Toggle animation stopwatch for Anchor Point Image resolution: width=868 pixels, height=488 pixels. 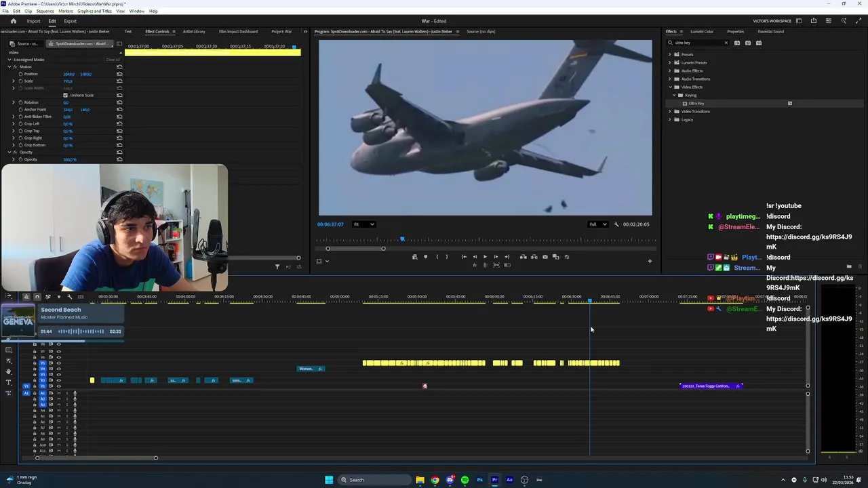pos(20,110)
